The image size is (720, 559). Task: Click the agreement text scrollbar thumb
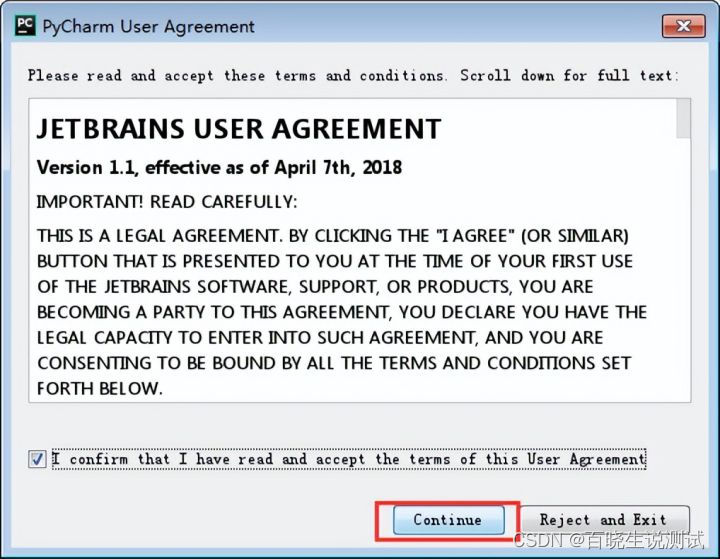pyautogui.click(x=683, y=119)
